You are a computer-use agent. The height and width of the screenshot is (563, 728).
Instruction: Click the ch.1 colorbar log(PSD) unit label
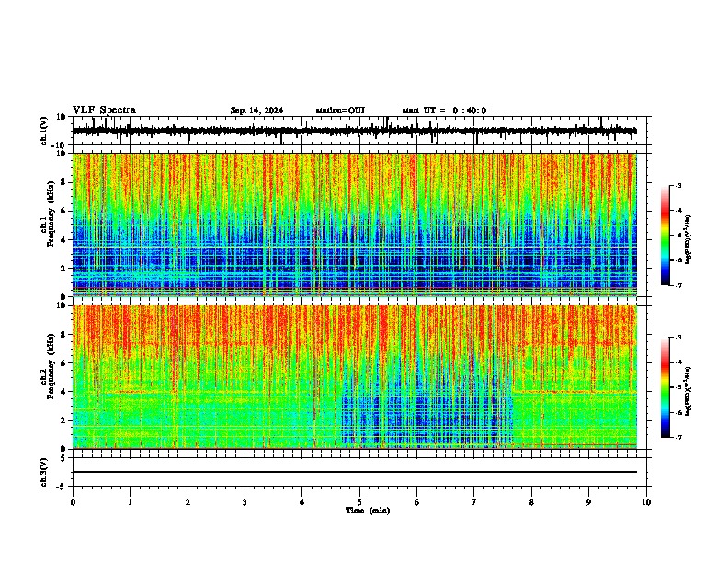(x=688, y=240)
